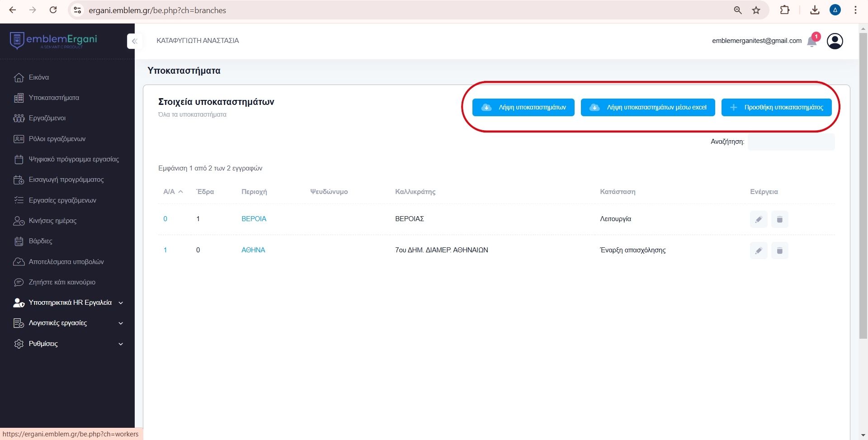Viewport: 868px width, 440px height.
Task: Open the browser extensions icon
Action: click(785, 10)
